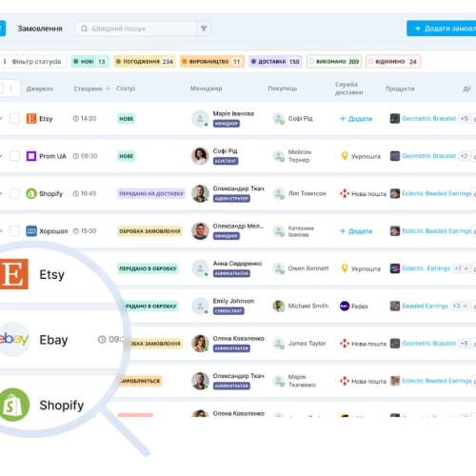Click the Fedex delivery service icon
476x476 pixels.
coord(345,306)
